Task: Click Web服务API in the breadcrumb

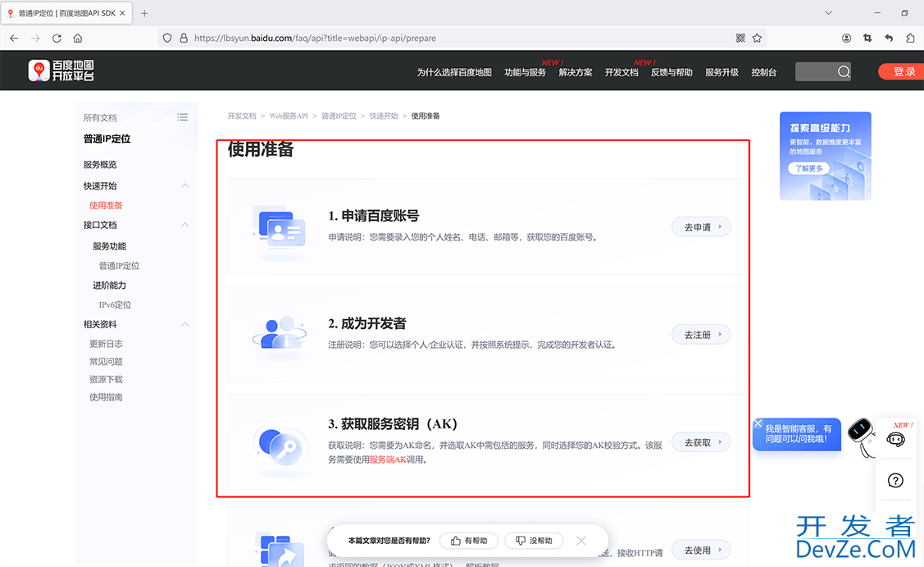Action: [289, 116]
